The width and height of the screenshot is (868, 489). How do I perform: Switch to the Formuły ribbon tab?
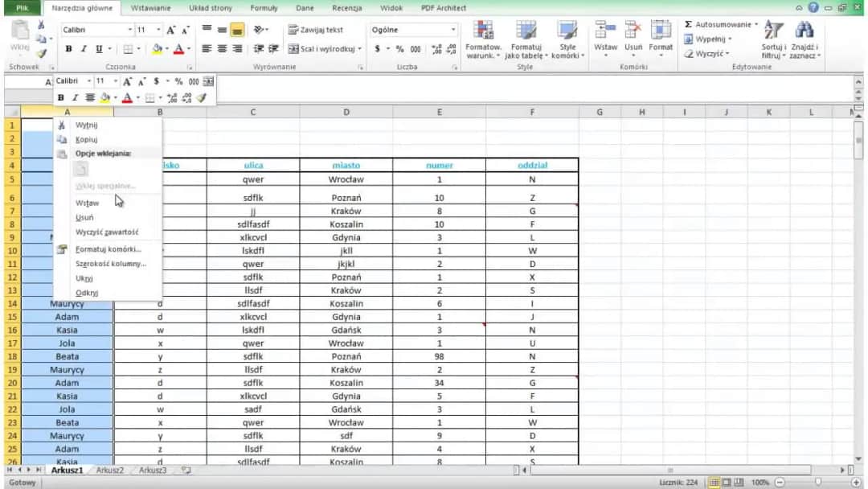click(x=264, y=7)
